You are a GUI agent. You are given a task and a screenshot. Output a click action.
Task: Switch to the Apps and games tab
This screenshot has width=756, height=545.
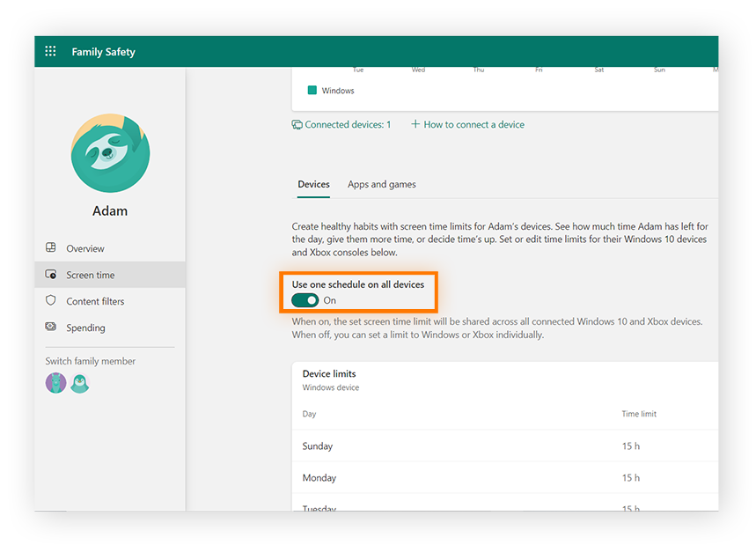(x=381, y=184)
